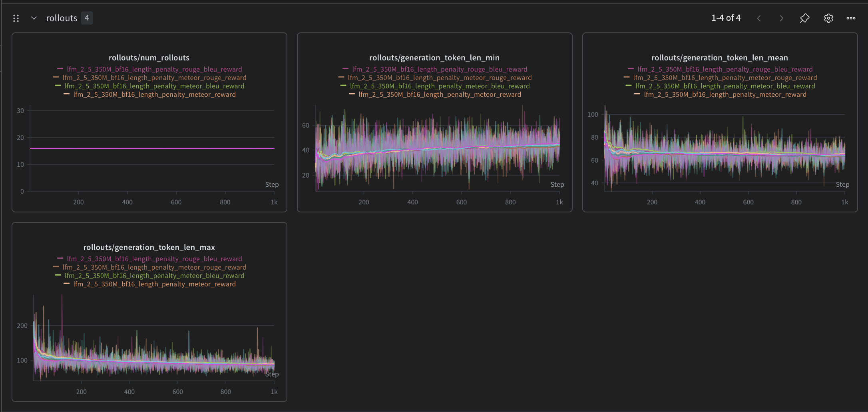Click x-axis tick 600 in token_len_min chart
868x412 pixels.
coord(462,202)
